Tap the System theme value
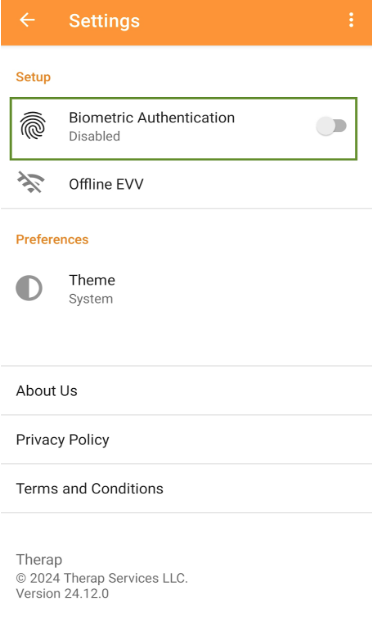Viewport: 372px width, 626px height. (x=91, y=299)
